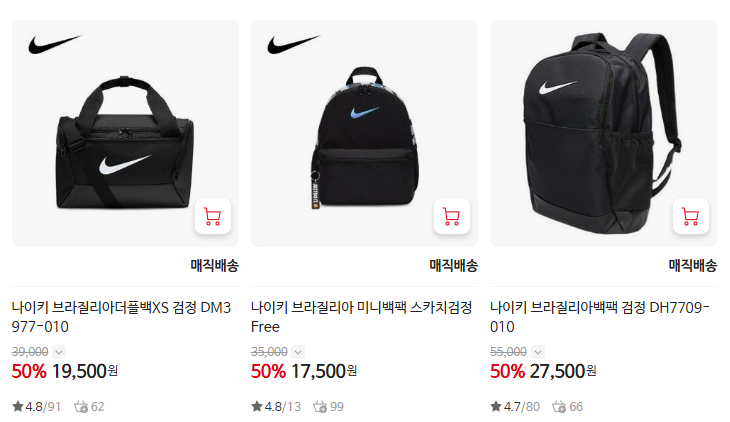
Task: Open the large black backpack product image
Action: [x=603, y=133]
